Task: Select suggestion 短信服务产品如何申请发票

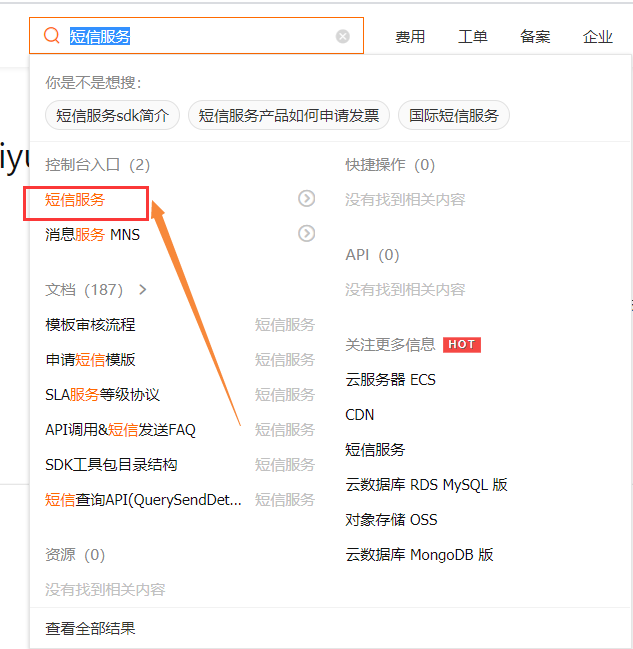Action: [x=289, y=115]
